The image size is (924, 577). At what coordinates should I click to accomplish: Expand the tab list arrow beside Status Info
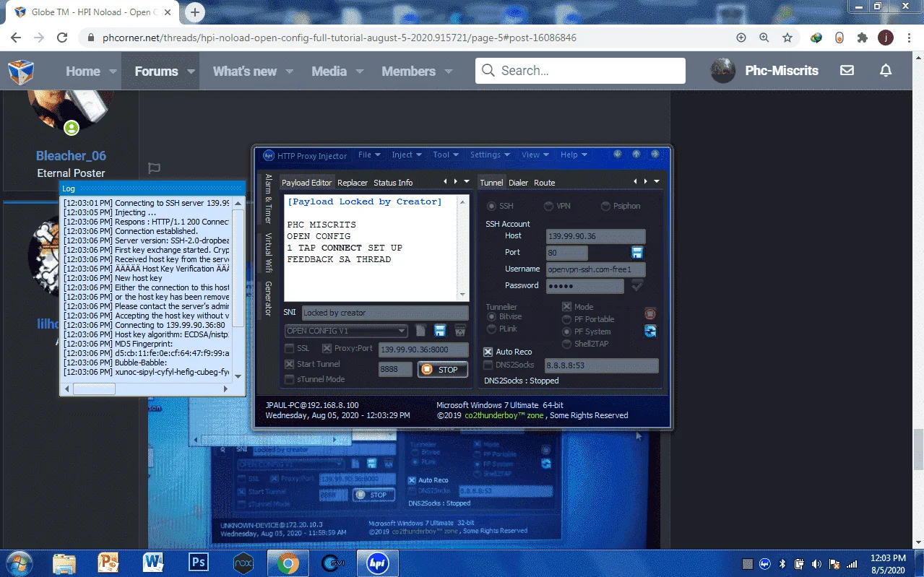(x=467, y=182)
